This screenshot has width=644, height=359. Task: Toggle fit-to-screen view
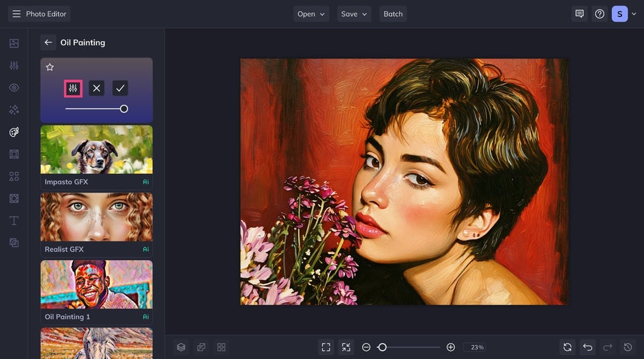pyautogui.click(x=326, y=347)
